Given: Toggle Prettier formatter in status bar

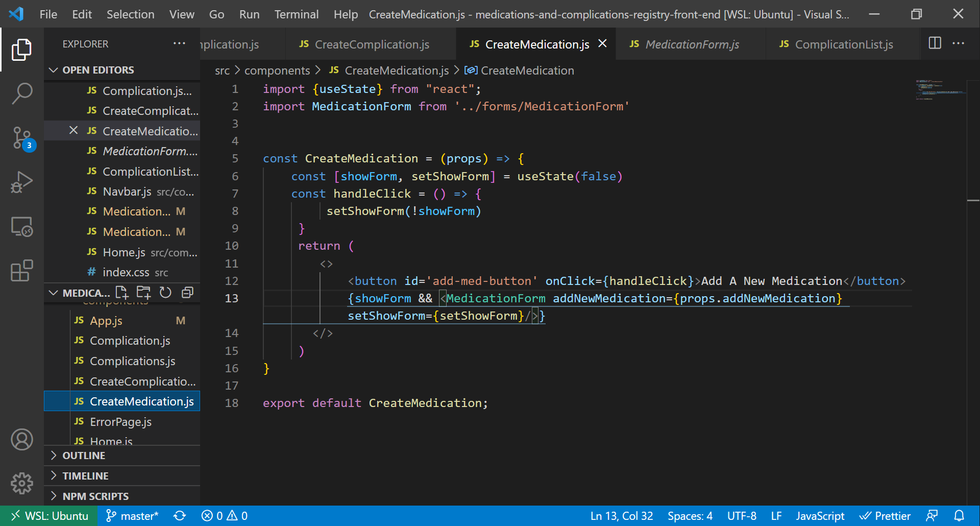Looking at the screenshot, I should [x=886, y=516].
